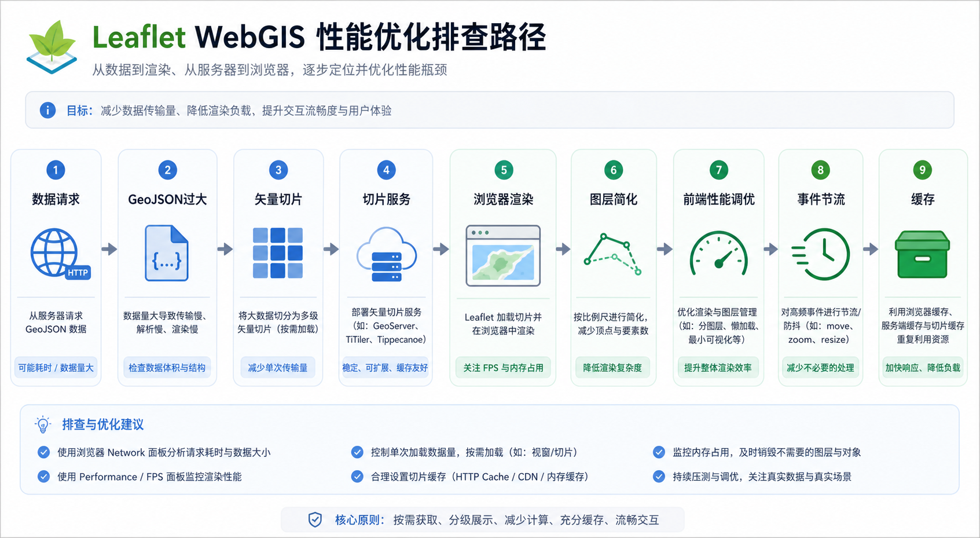980x538 pixels.
Task: Click the lightbulb icon by 排查与优化建议
Action: pos(43,424)
